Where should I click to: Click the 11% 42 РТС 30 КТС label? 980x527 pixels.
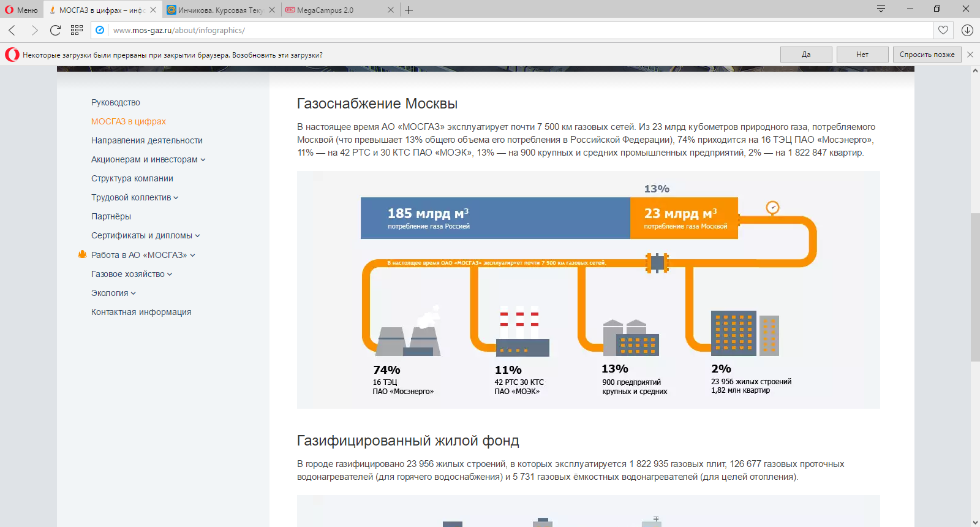pos(519,380)
